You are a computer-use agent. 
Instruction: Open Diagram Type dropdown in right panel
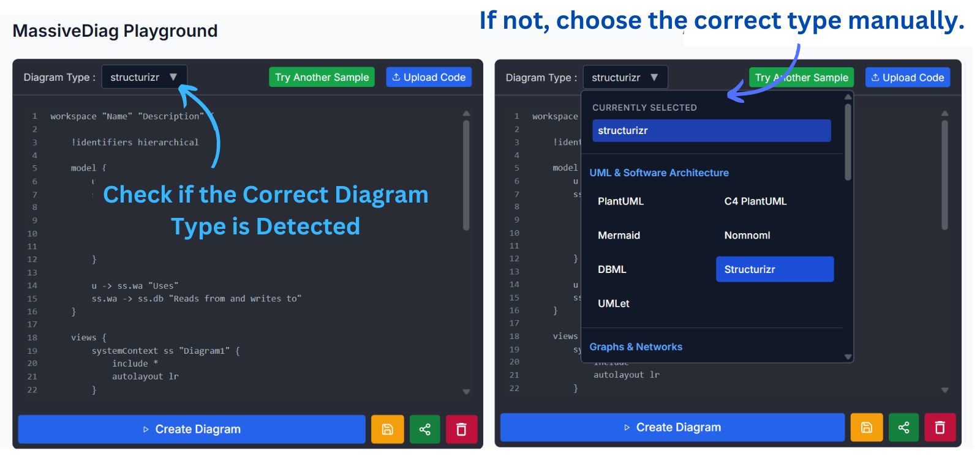[625, 78]
